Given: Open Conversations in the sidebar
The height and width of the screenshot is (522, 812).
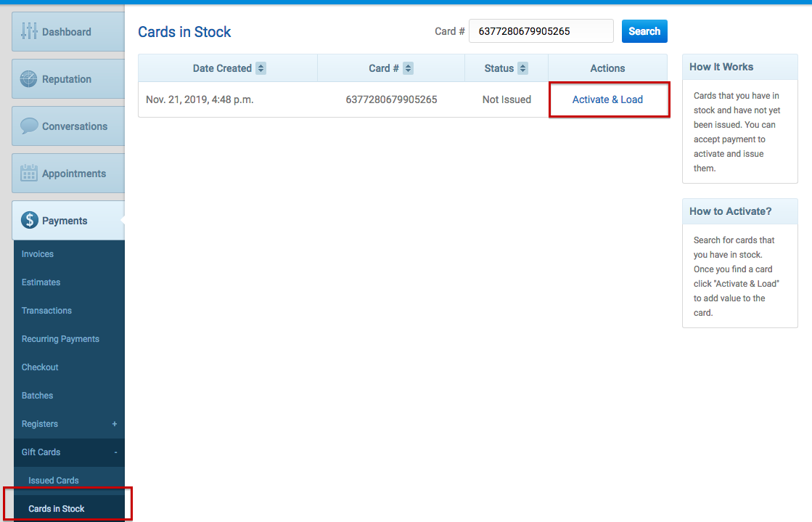Looking at the screenshot, I should (x=68, y=126).
